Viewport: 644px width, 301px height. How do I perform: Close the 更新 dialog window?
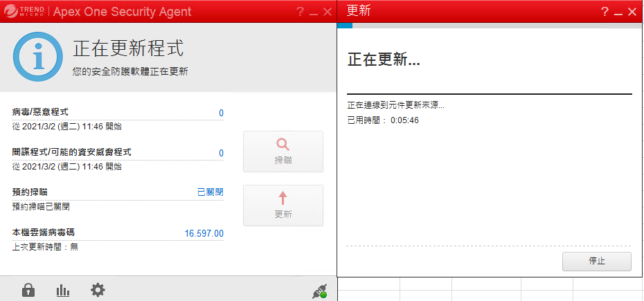click(x=632, y=12)
